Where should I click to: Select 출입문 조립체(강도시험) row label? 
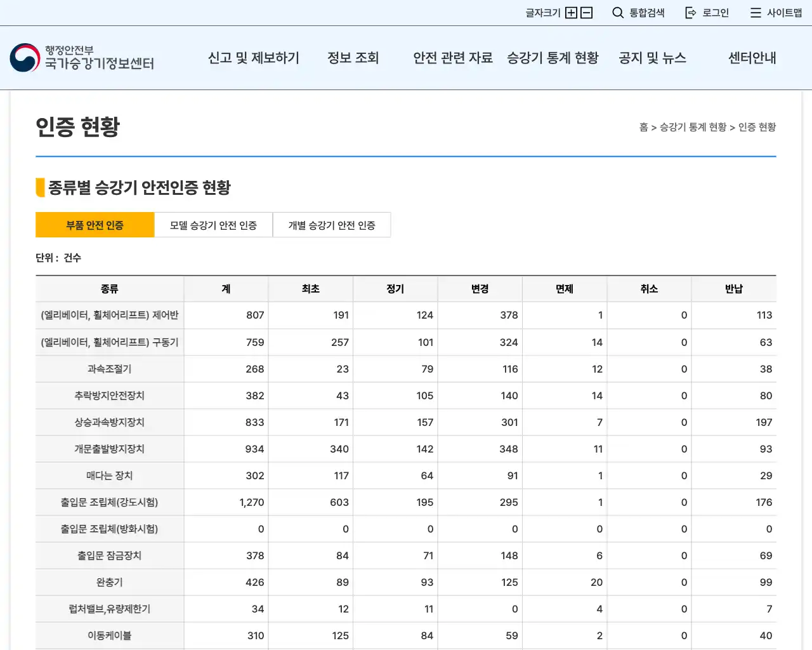tap(110, 502)
